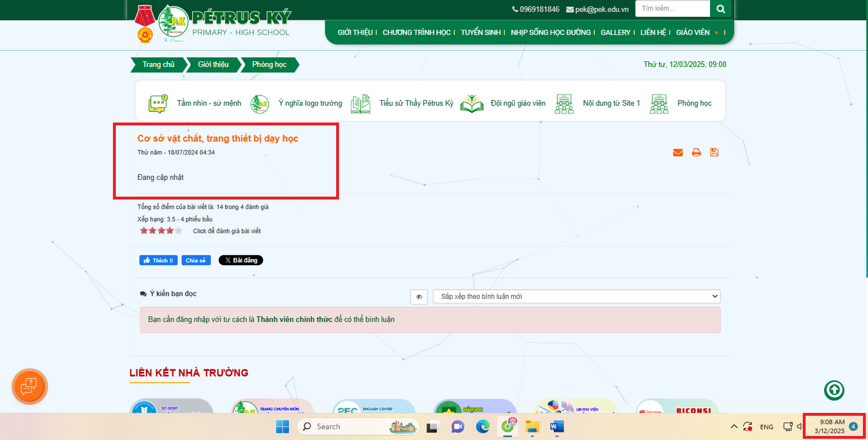868x440 pixels.
Task: Open the Sở GDĐT linked banner
Action: 171,406
